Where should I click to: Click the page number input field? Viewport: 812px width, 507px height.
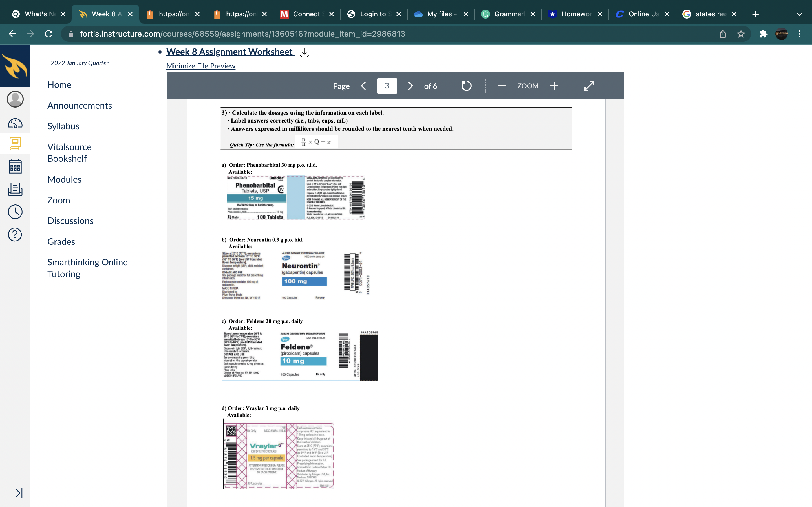pyautogui.click(x=387, y=86)
